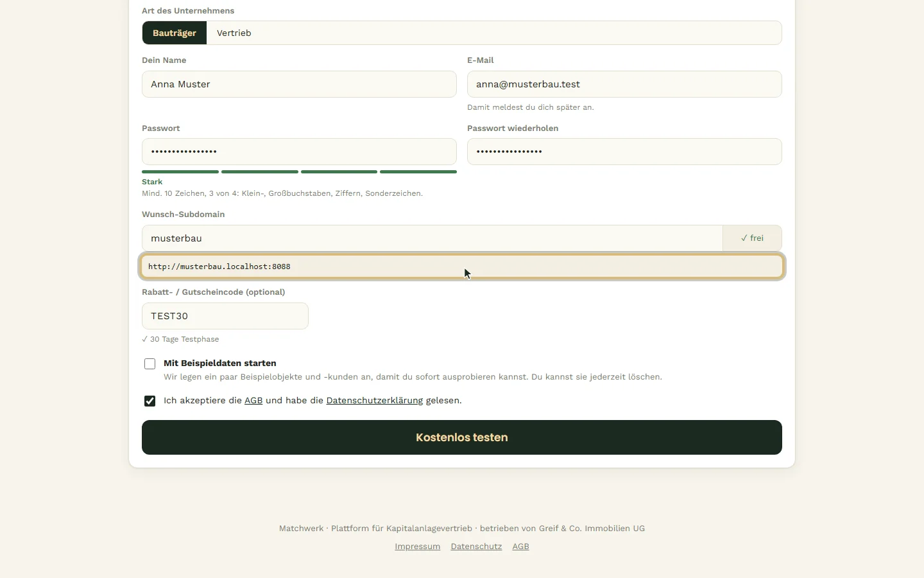Image resolution: width=924 pixels, height=578 pixels.
Task: Enable Mit Beispieldaten starten checkbox
Action: (150, 363)
